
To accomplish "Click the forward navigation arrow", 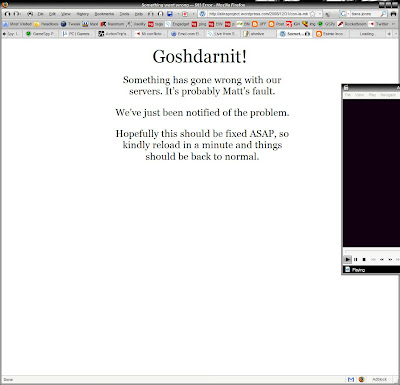I will tap(16, 14).
